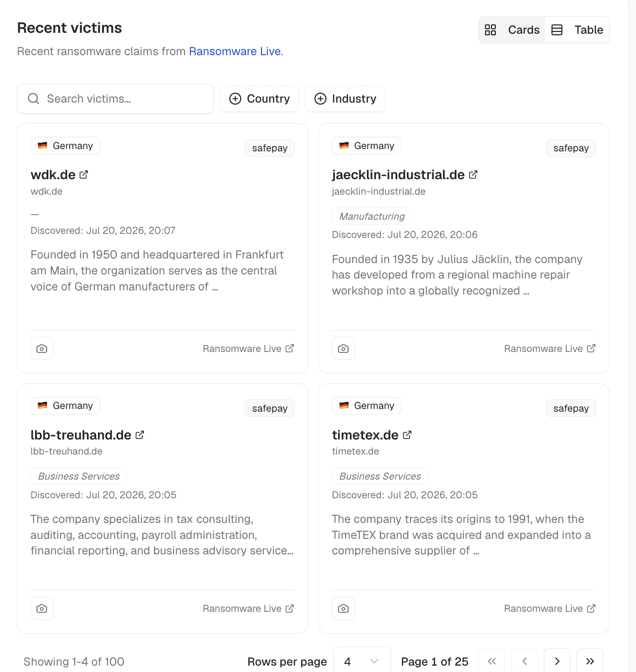Open the Industry filter

tap(345, 99)
